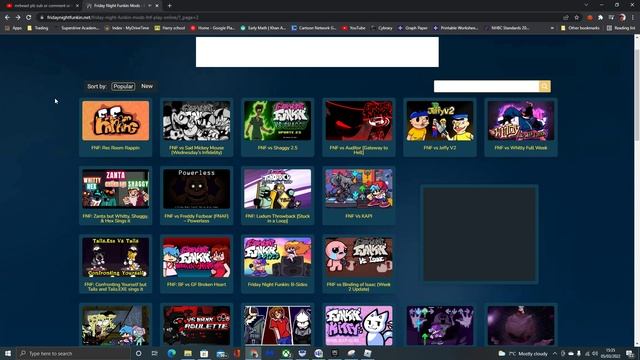This screenshot has height=360, width=640.
Task: Open Task View on the taskbar
Action: click(x=154, y=353)
